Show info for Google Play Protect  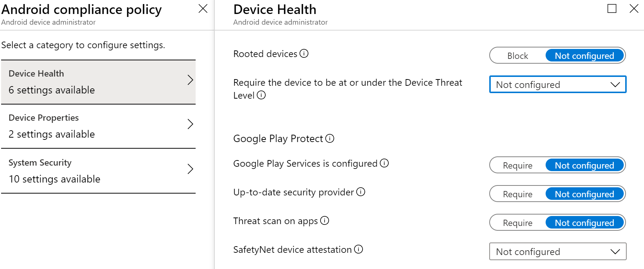(x=330, y=138)
